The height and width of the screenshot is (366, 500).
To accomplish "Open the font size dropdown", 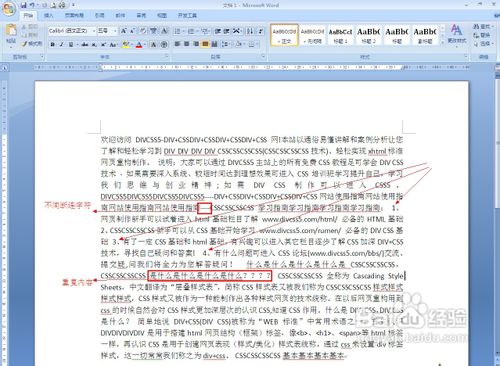I will click(115, 31).
